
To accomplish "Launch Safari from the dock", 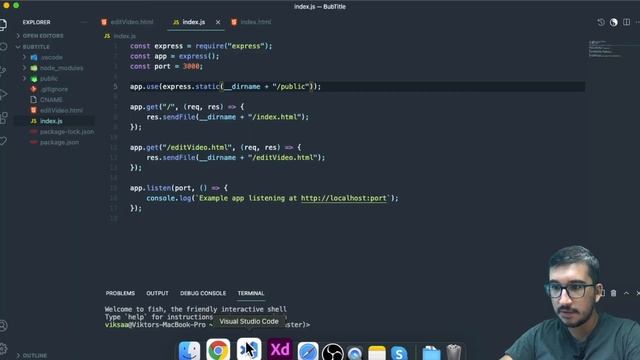I will click(308, 351).
